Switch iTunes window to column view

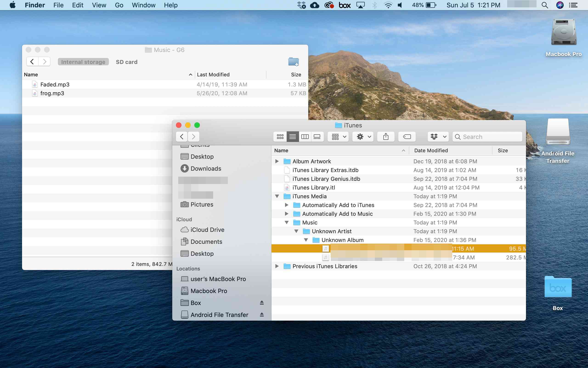pos(305,137)
